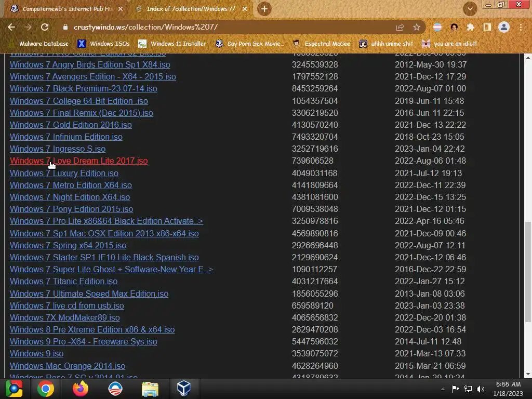The width and height of the screenshot is (532, 399).
Task: Open Windows 7 Night Edition X64.iso
Action: [70, 197]
